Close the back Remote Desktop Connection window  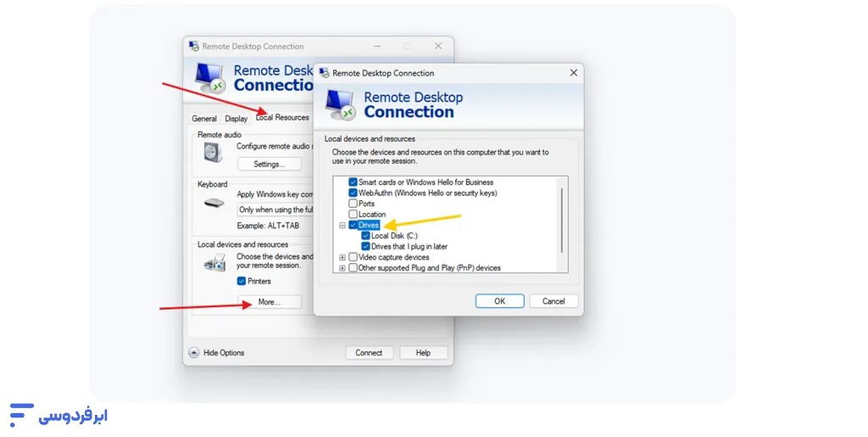pyautogui.click(x=438, y=46)
